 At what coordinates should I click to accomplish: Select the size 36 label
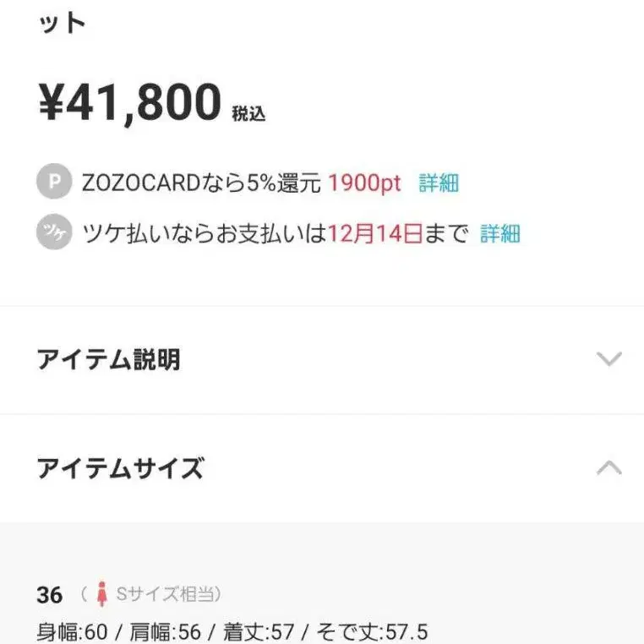click(49, 595)
